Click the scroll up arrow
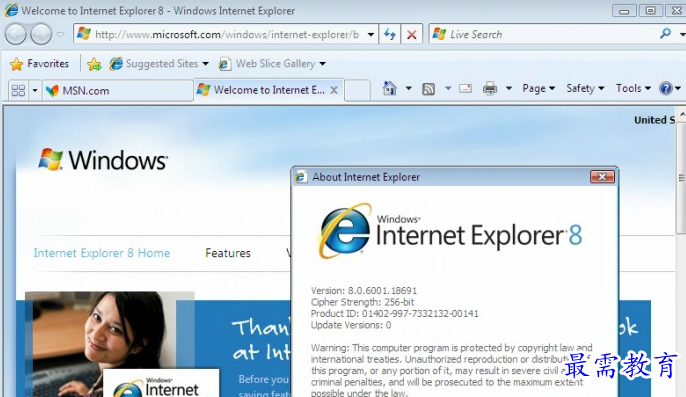The image size is (686, 397). click(x=682, y=115)
